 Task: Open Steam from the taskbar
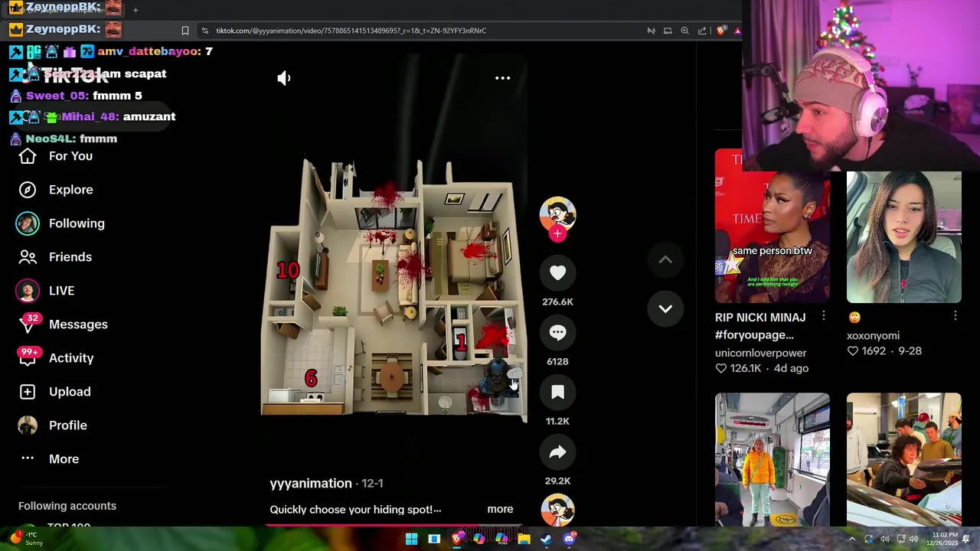coord(546,539)
